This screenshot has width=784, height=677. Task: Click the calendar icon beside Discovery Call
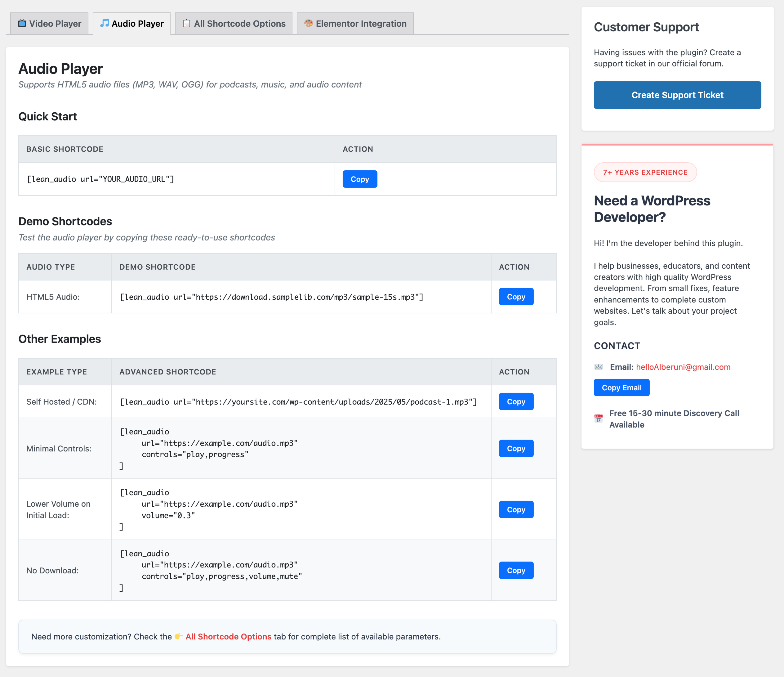pos(598,419)
